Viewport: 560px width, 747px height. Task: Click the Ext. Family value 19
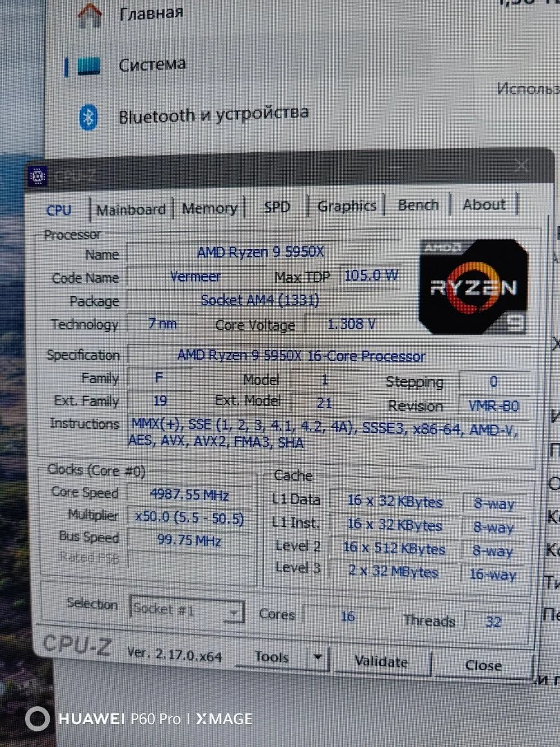point(160,400)
